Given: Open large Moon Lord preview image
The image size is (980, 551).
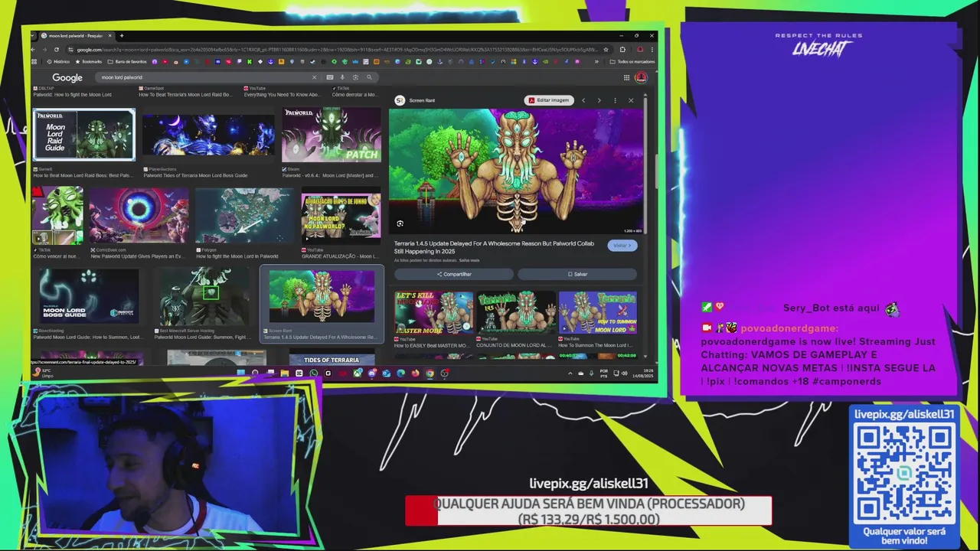Looking at the screenshot, I should [x=516, y=171].
